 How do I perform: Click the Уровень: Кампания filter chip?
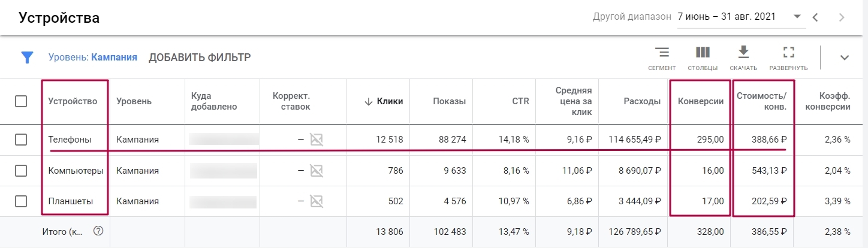pos(93,58)
